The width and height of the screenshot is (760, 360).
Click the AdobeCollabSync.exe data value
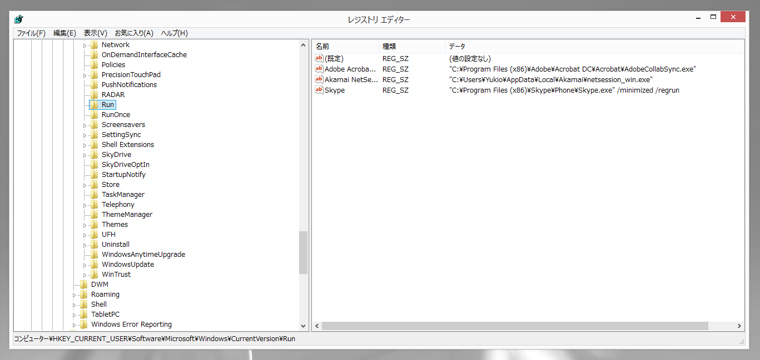tap(572, 69)
